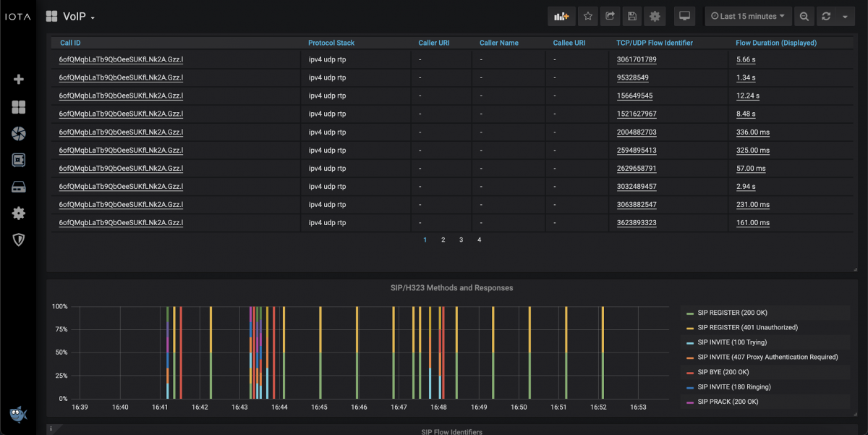The width and height of the screenshot is (868, 435).
Task: Click the Add panel icon
Action: point(561,16)
